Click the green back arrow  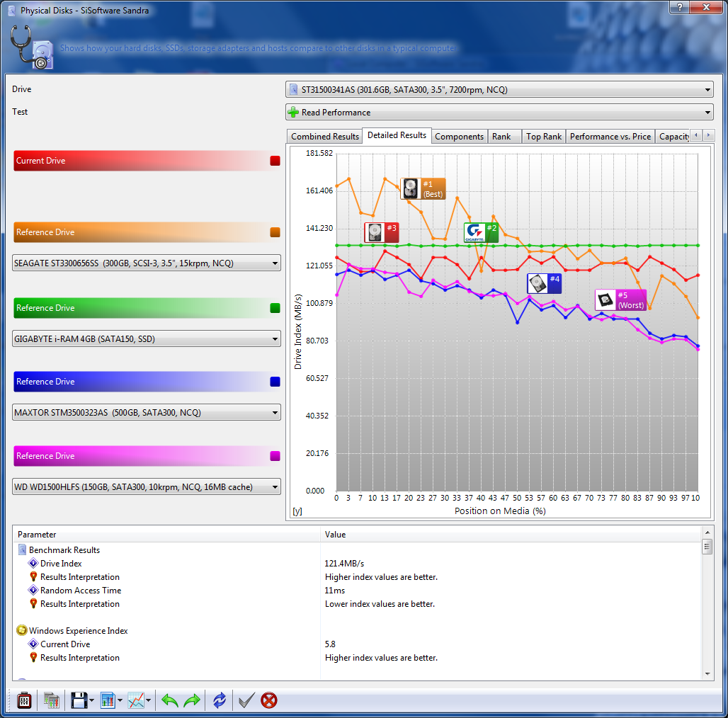pyautogui.click(x=169, y=700)
